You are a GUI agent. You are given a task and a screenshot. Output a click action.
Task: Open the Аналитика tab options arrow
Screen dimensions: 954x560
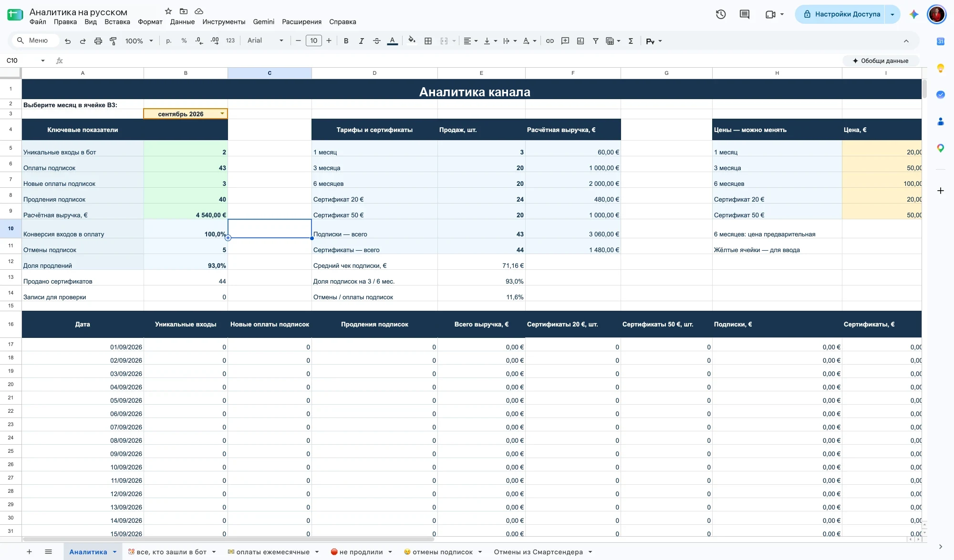(114, 552)
